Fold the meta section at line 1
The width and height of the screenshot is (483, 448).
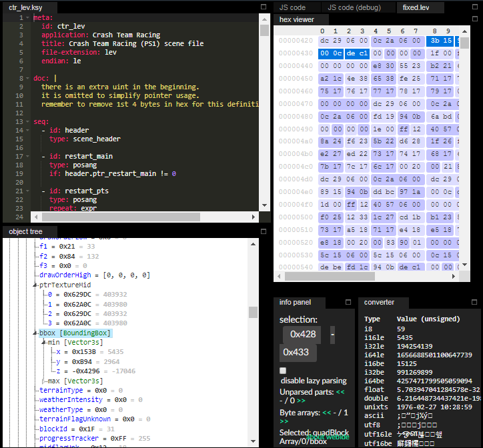coord(28,18)
